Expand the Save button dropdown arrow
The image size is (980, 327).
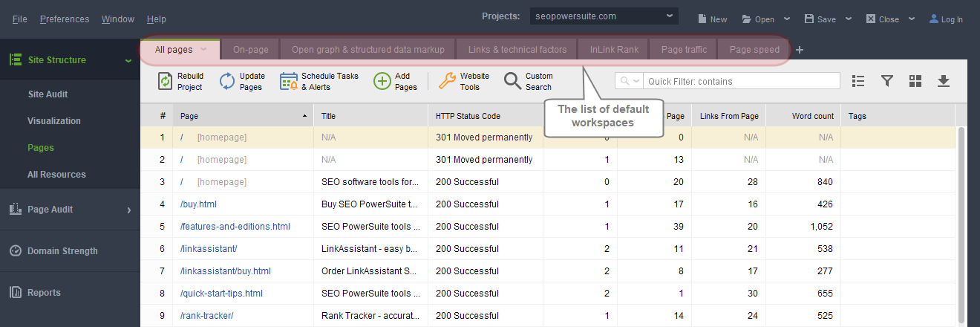click(x=848, y=19)
